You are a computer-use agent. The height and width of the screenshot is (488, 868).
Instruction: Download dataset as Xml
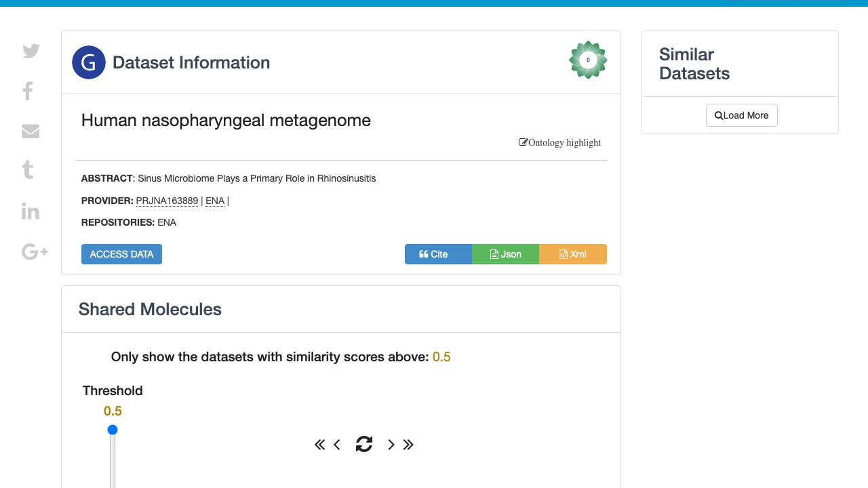pyautogui.click(x=573, y=254)
